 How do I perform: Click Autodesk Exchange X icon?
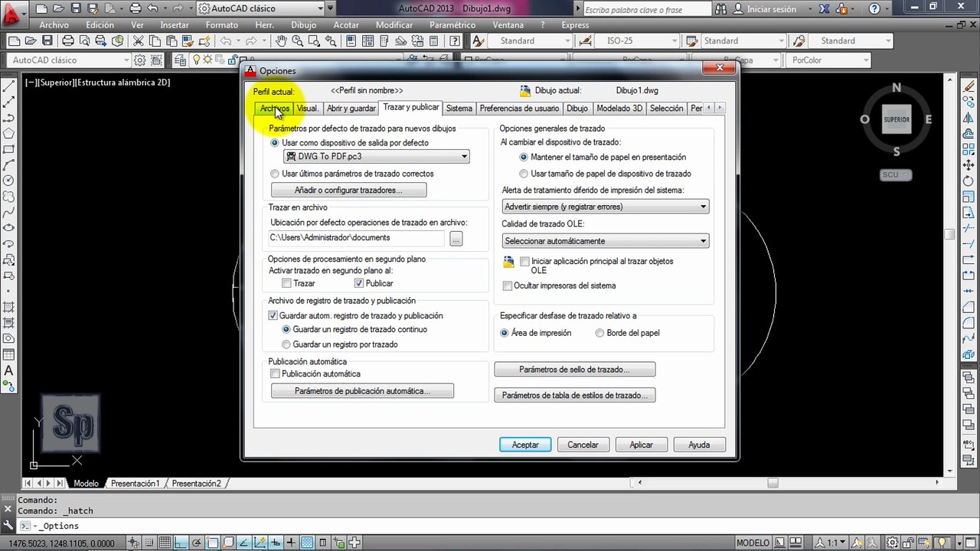tap(825, 9)
